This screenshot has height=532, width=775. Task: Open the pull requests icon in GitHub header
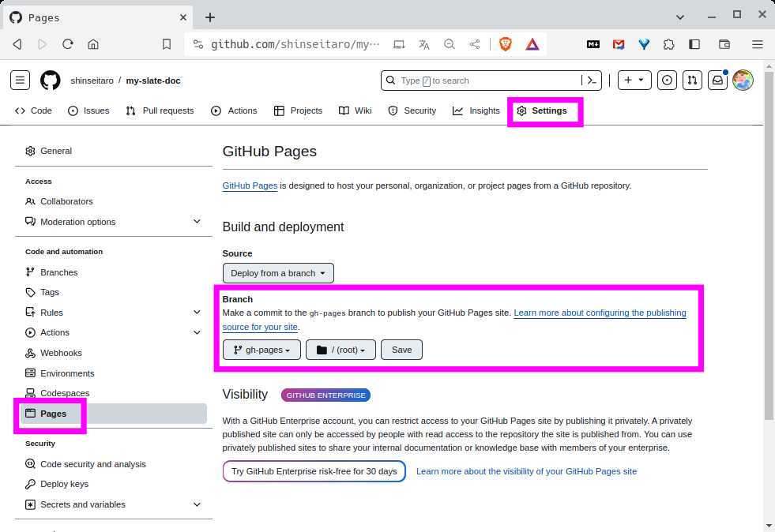pyautogui.click(x=692, y=80)
